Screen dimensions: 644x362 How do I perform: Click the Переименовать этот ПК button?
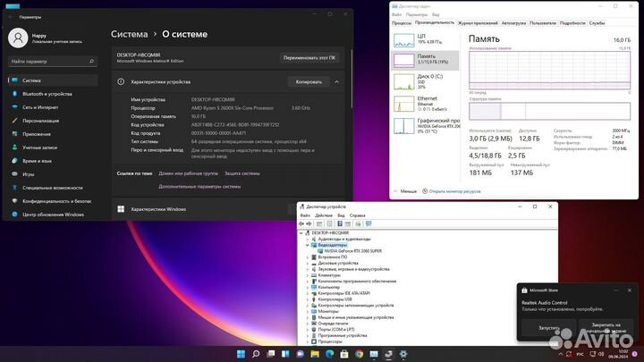309,57
